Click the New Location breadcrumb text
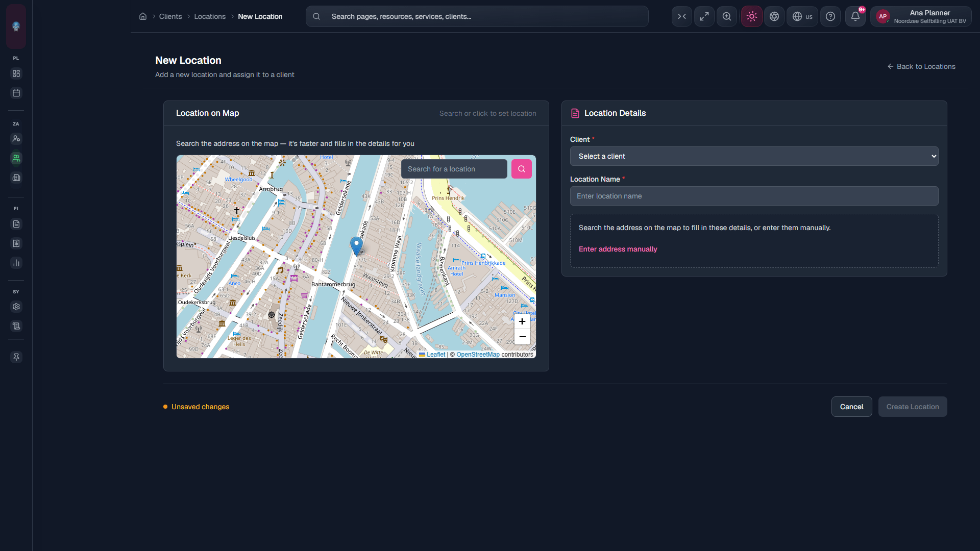Image resolution: width=980 pixels, height=551 pixels. tap(260, 16)
